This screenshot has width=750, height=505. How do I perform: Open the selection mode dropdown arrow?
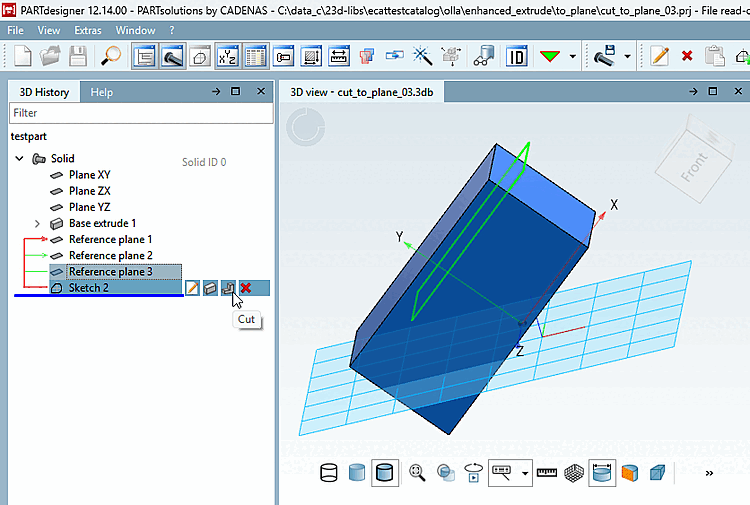[525, 473]
